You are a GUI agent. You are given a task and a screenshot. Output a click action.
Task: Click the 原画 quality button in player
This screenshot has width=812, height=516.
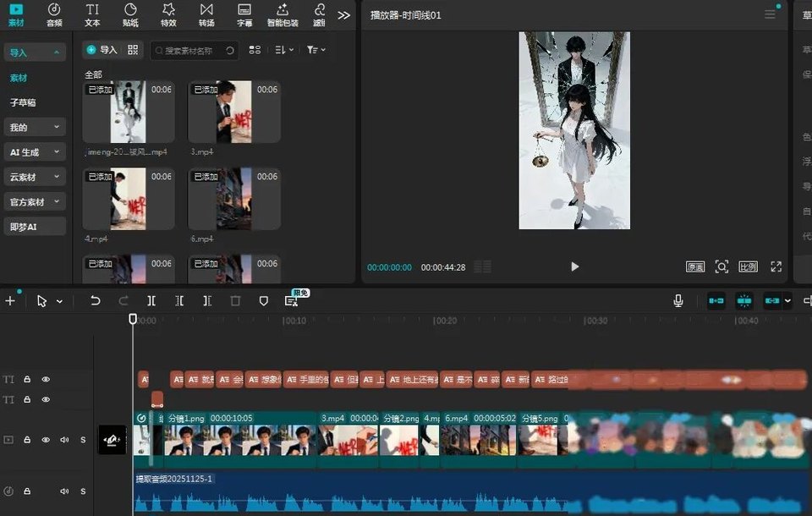(695, 266)
